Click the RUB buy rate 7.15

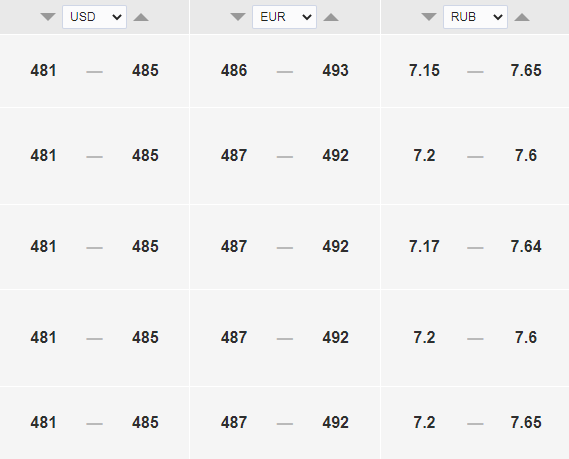pos(424,70)
